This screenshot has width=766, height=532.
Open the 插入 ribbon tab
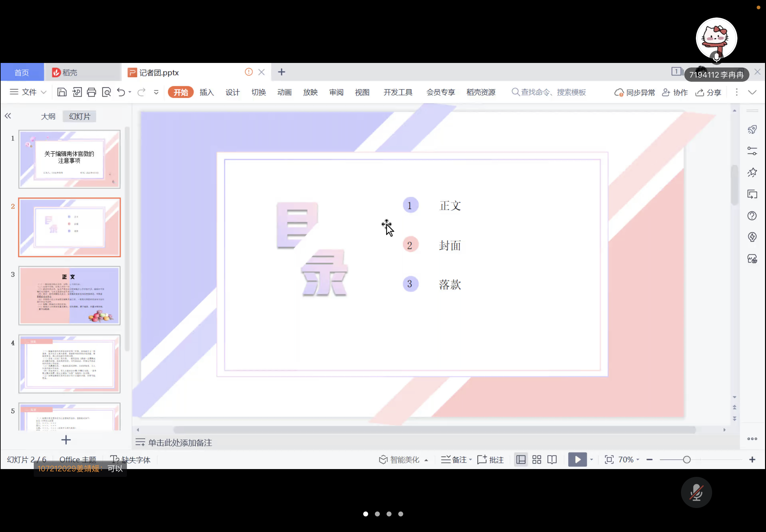pyautogui.click(x=206, y=92)
